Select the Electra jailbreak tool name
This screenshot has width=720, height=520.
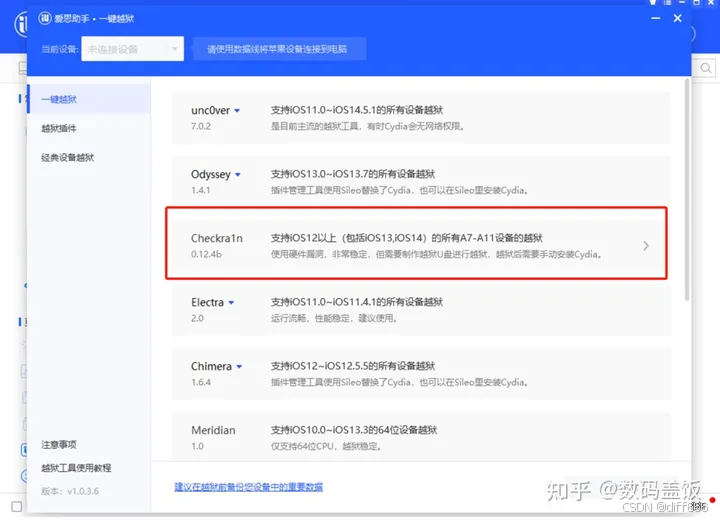click(207, 302)
